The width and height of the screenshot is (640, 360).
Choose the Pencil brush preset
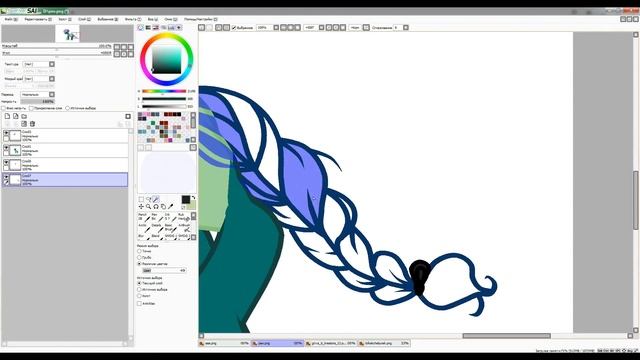tap(144, 217)
